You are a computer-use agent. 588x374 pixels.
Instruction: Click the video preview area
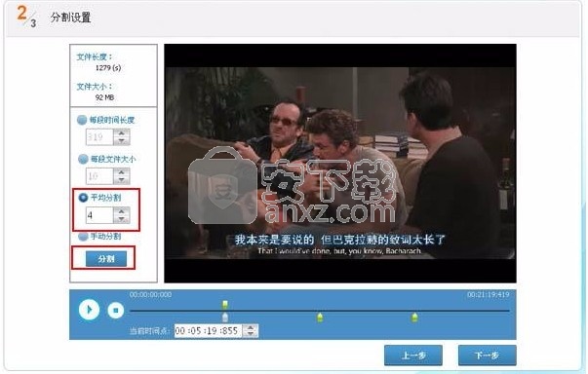pyautogui.click(x=340, y=164)
